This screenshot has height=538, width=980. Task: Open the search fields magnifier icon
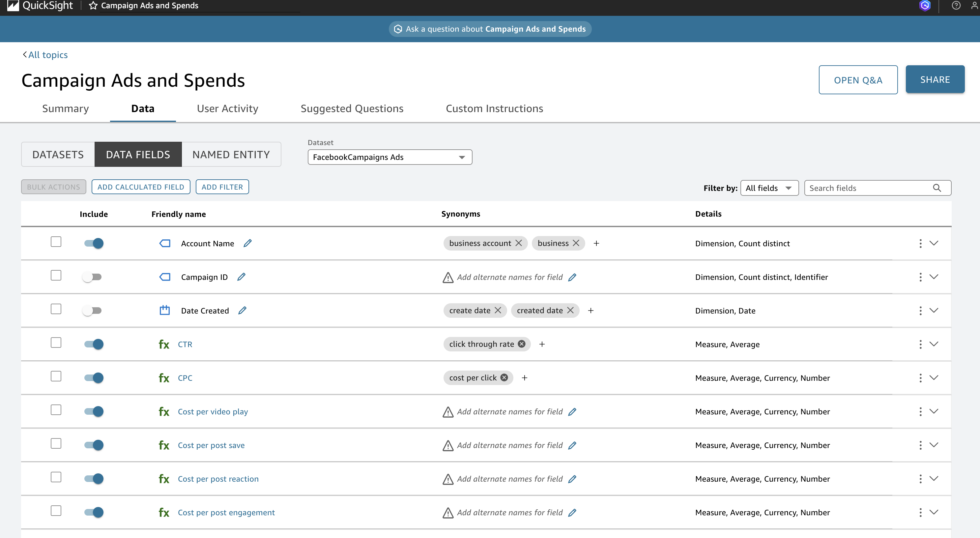pos(937,188)
